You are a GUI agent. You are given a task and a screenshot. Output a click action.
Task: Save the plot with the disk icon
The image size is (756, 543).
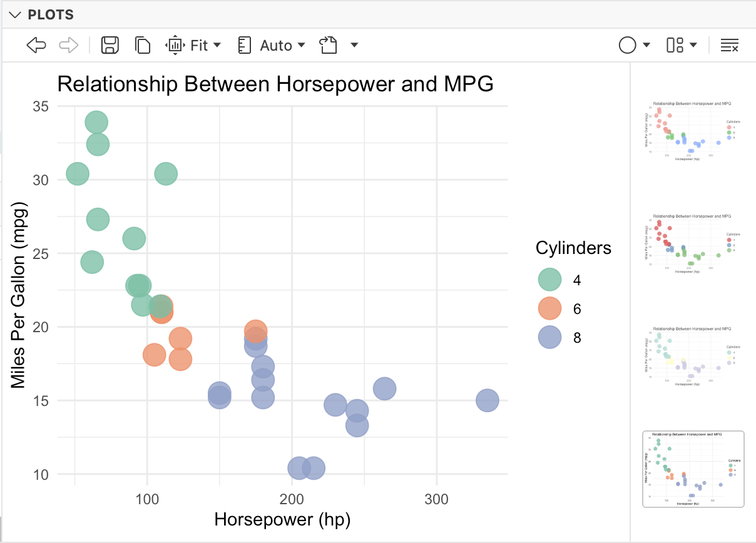pyautogui.click(x=110, y=45)
